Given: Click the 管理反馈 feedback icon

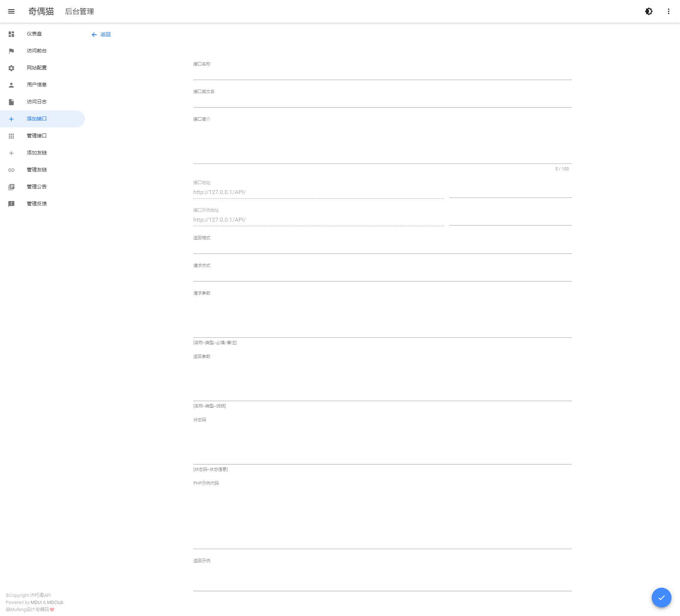Looking at the screenshot, I should (11, 204).
